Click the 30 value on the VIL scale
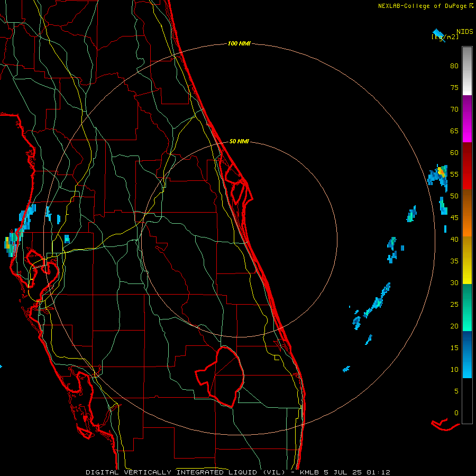Viewport: 476px width, 476px height. click(x=454, y=282)
